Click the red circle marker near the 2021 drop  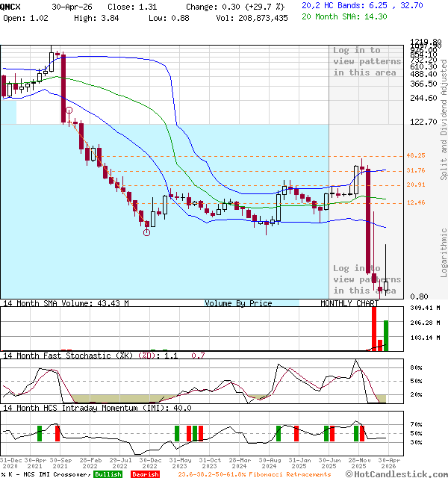(x=69, y=110)
